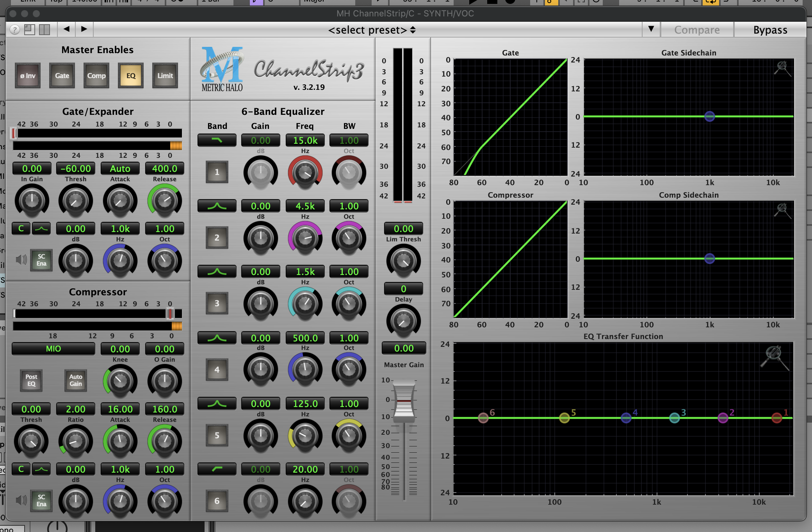
Task: Open the preset options triangle menu
Action: [651, 29]
